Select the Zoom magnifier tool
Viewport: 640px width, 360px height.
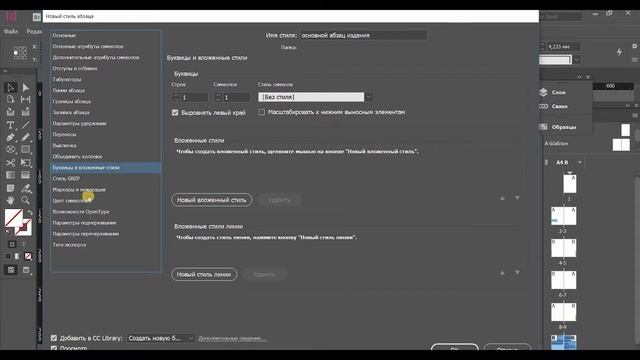pyautogui.click(x=25, y=200)
